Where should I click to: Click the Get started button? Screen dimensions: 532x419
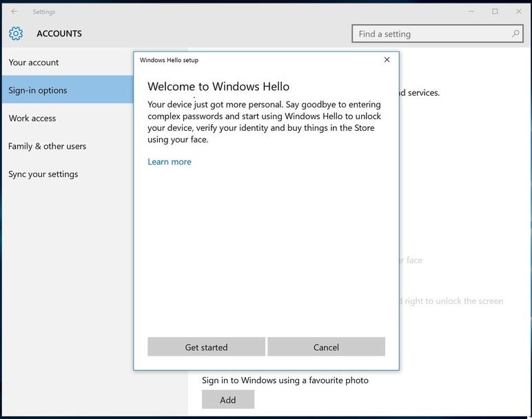[x=206, y=347]
